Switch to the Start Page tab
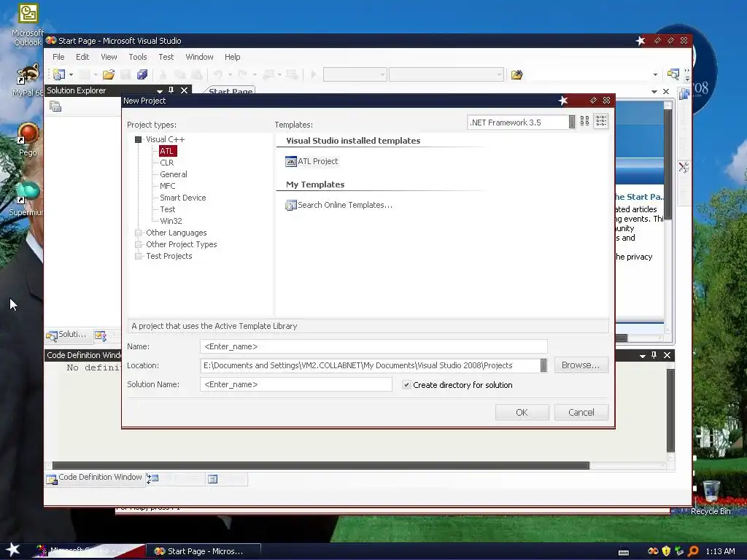 (x=231, y=90)
